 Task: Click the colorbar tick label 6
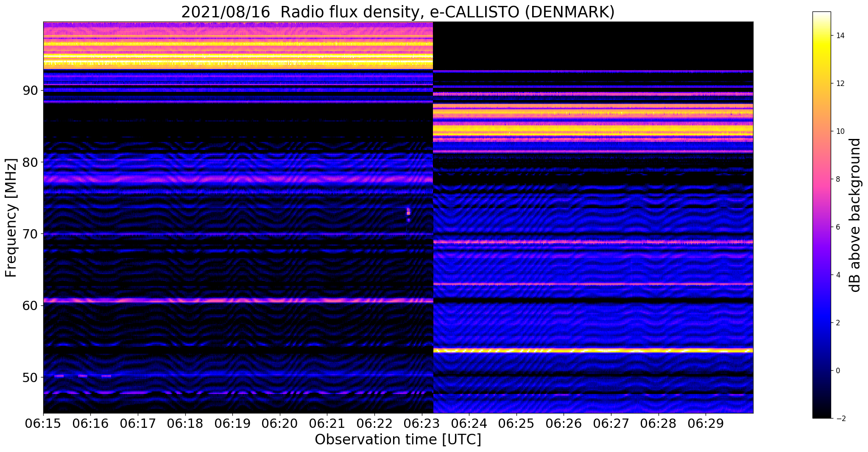tap(837, 227)
